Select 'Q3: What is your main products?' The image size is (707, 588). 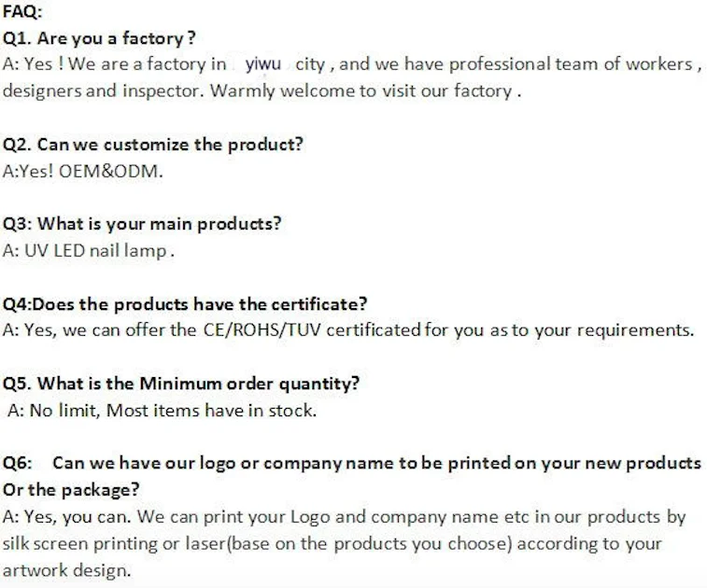coord(142,224)
